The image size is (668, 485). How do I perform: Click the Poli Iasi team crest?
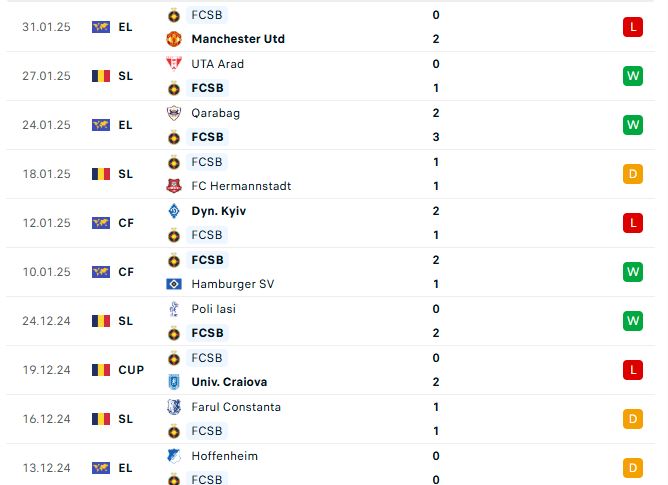pos(174,309)
